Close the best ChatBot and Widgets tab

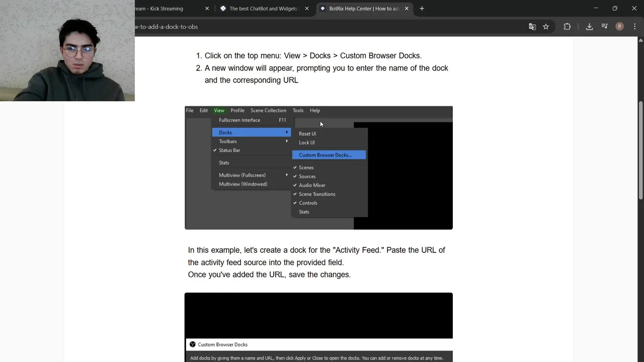tap(307, 9)
